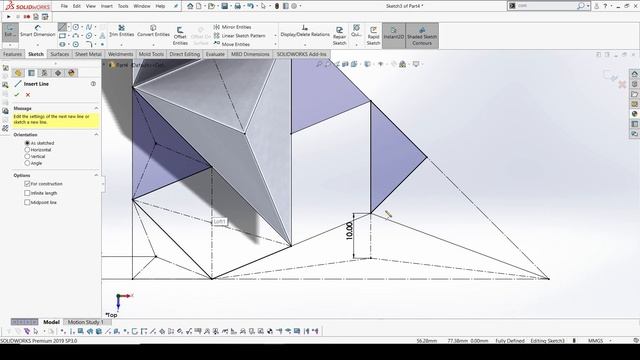The image size is (640, 360).
Task: Click the Help question mark icon
Action: pyautogui.click(x=605, y=6)
